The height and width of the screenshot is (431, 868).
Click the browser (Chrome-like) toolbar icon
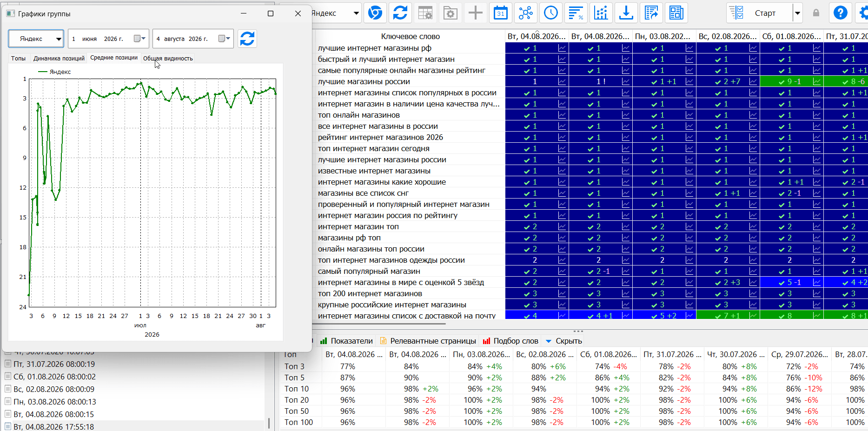pyautogui.click(x=375, y=13)
